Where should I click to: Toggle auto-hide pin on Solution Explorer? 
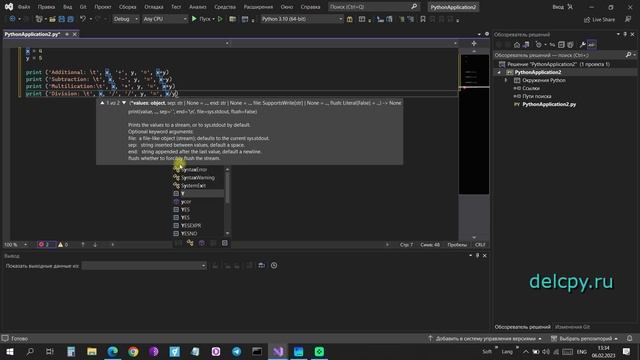tap(625, 34)
